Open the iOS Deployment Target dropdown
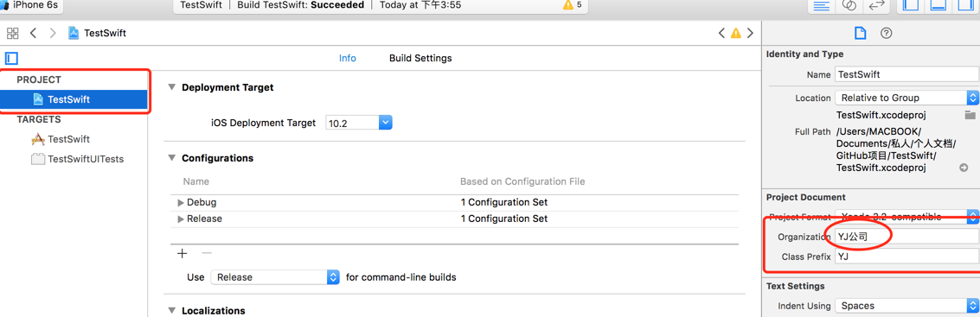This screenshot has width=980, height=317. (x=359, y=123)
